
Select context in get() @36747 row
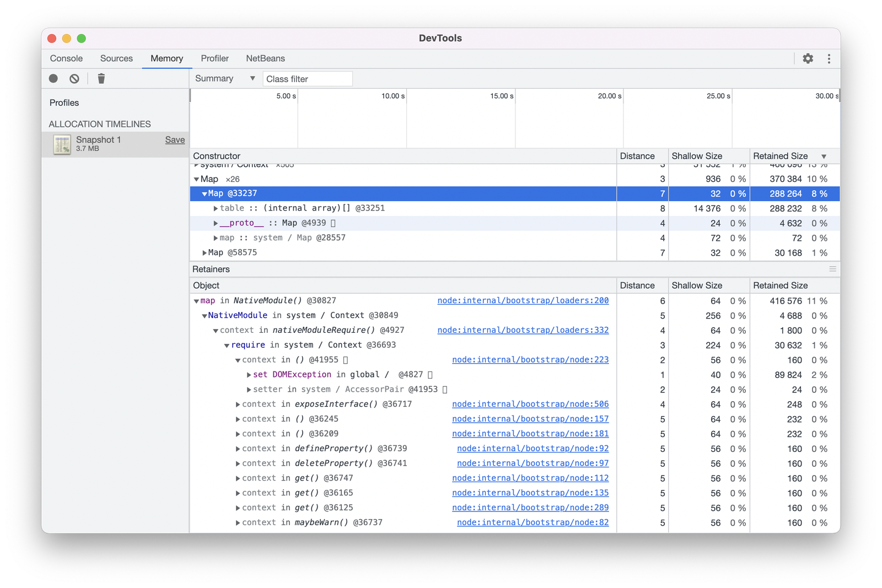515,478
